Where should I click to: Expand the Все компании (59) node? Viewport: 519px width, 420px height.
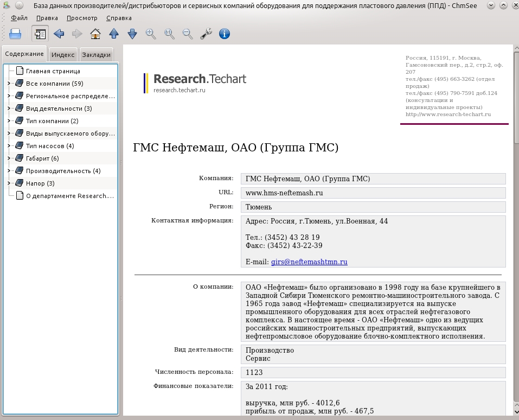[9, 84]
